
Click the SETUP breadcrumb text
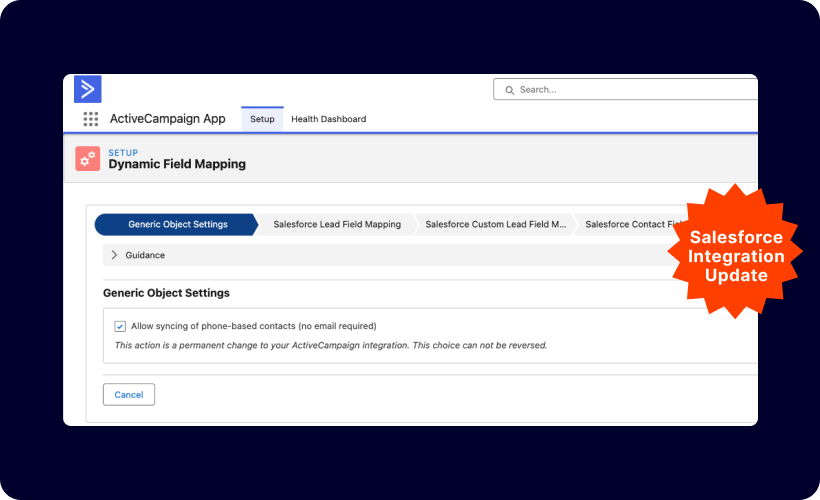pos(123,152)
